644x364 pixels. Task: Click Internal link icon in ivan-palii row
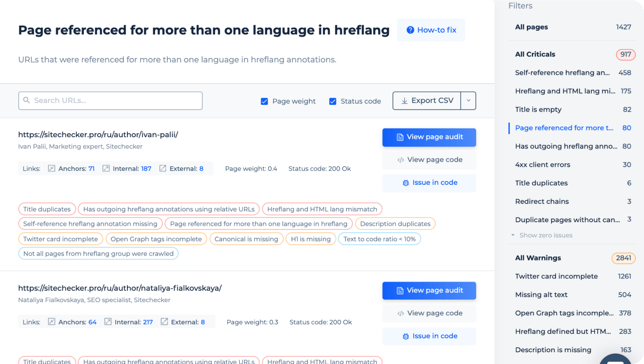pos(106,168)
